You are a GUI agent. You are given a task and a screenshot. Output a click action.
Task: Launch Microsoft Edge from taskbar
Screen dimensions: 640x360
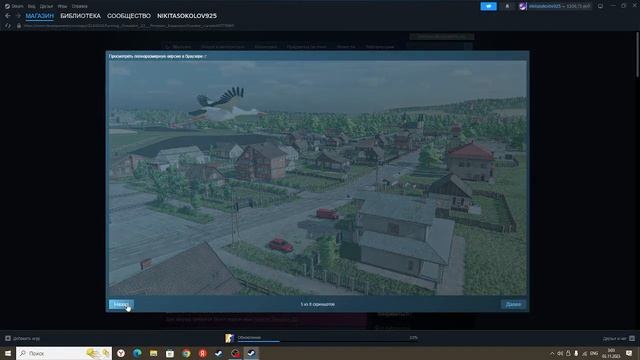tap(137, 353)
